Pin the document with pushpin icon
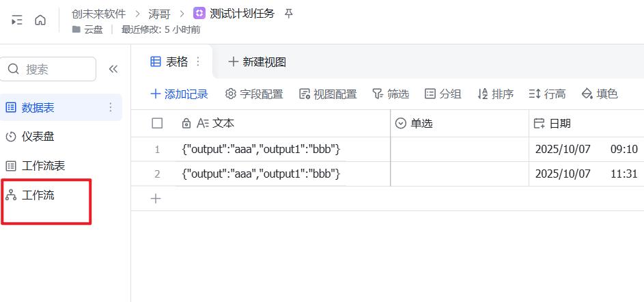Image resolution: width=644 pixels, height=302 pixels. pos(289,14)
